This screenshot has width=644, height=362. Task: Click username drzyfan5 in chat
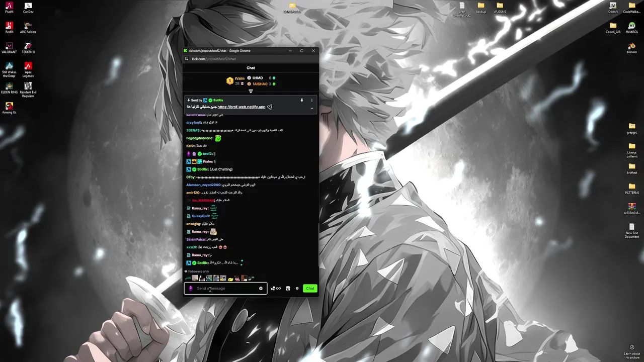pos(194,123)
